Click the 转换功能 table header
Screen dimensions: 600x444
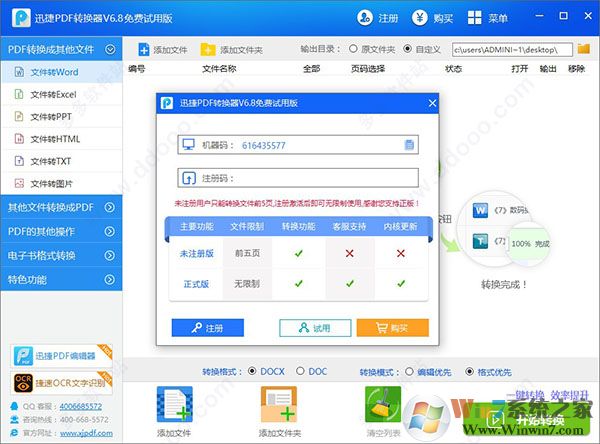(298, 227)
